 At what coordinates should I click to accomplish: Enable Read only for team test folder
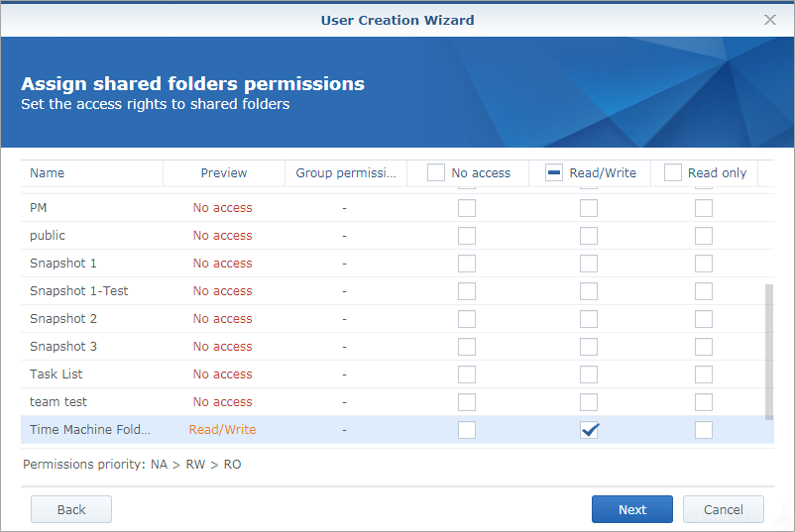tap(703, 402)
